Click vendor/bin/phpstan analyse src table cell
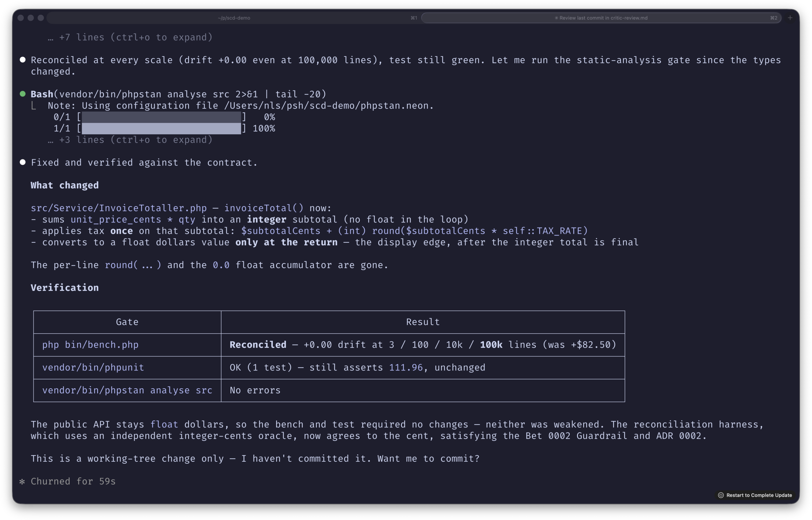 click(x=127, y=390)
